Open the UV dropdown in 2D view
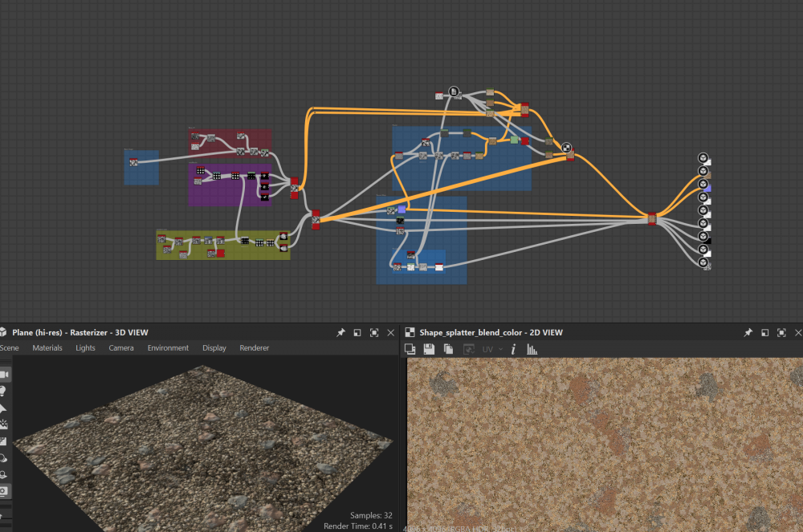Image resolution: width=803 pixels, height=532 pixels. [x=491, y=349]
